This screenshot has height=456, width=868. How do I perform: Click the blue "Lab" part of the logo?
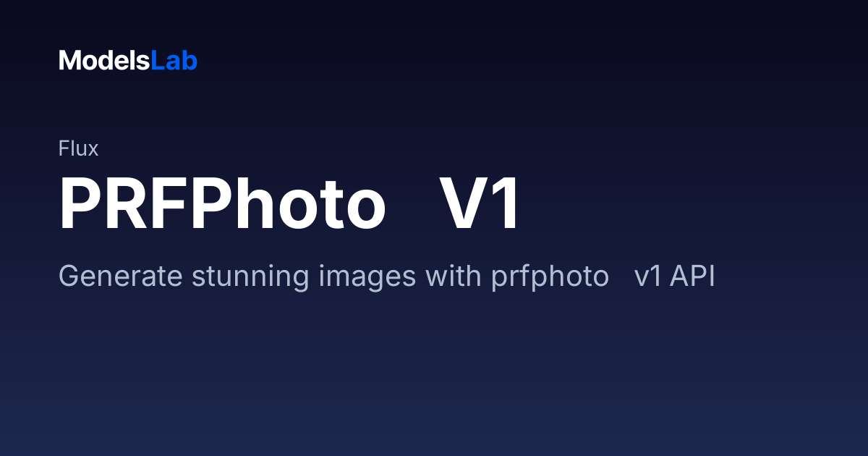tap(174, 61)
